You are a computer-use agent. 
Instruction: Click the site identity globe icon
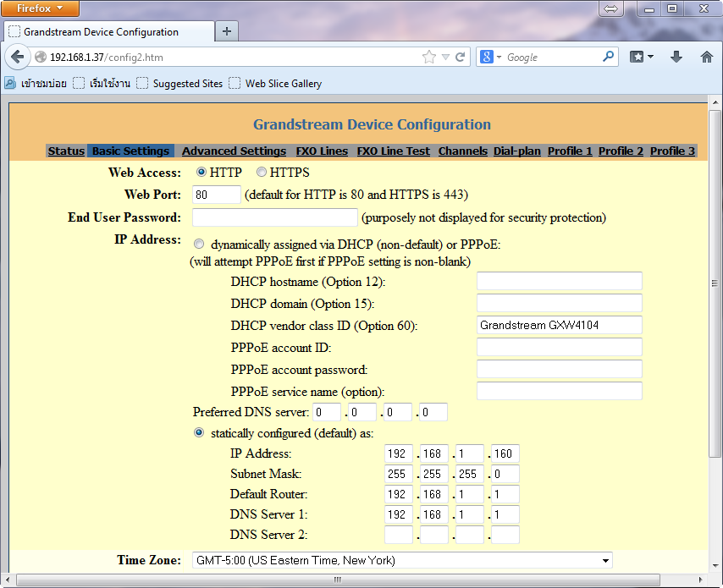point(41,58)
